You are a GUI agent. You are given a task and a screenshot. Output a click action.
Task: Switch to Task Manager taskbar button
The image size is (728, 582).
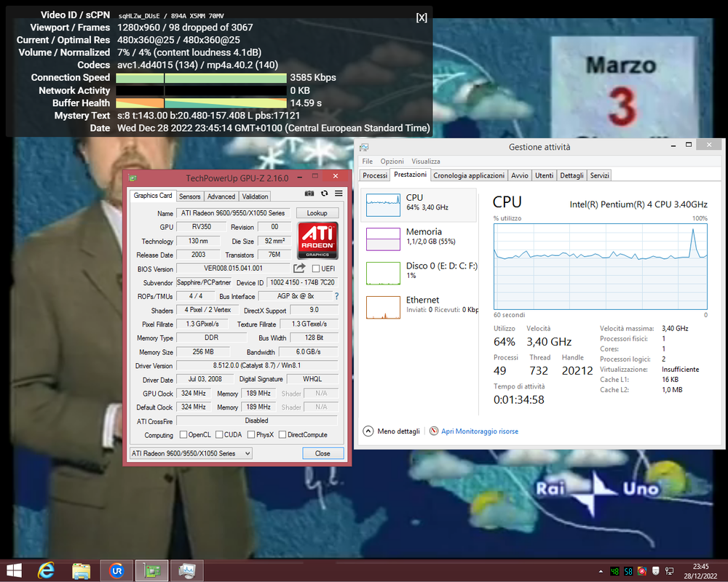pyautogui.click(x=187, y=570)
